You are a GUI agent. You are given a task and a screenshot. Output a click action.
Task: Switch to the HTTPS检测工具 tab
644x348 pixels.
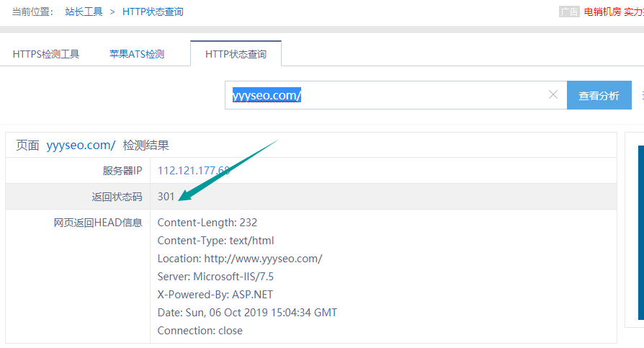coord(46,54)
